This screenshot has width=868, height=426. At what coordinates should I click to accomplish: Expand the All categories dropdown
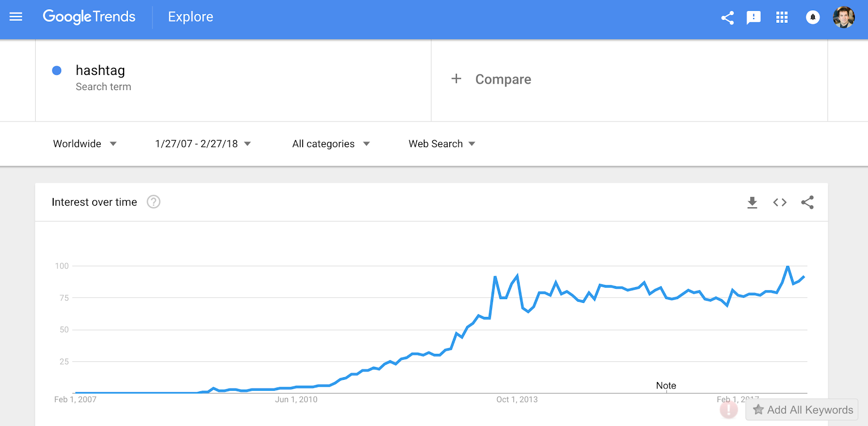[x=331, y=144]
